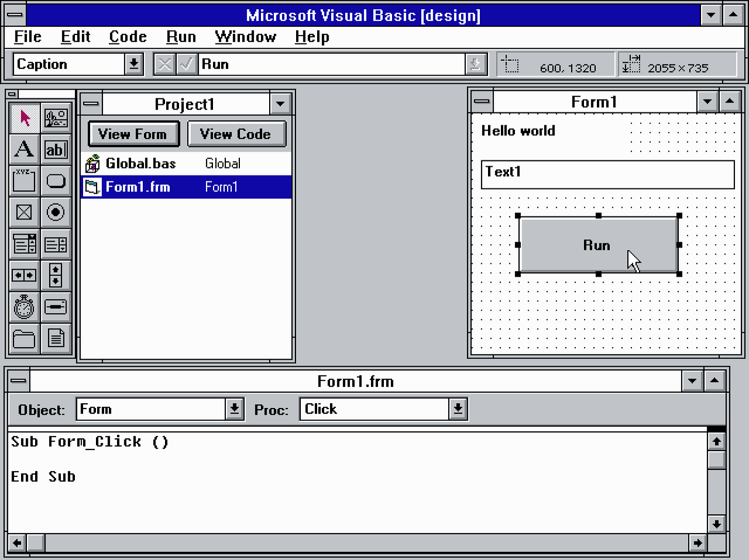The image size is (749, 560).
Task: Select the Picture Box tool
Action: coord(56,117)
